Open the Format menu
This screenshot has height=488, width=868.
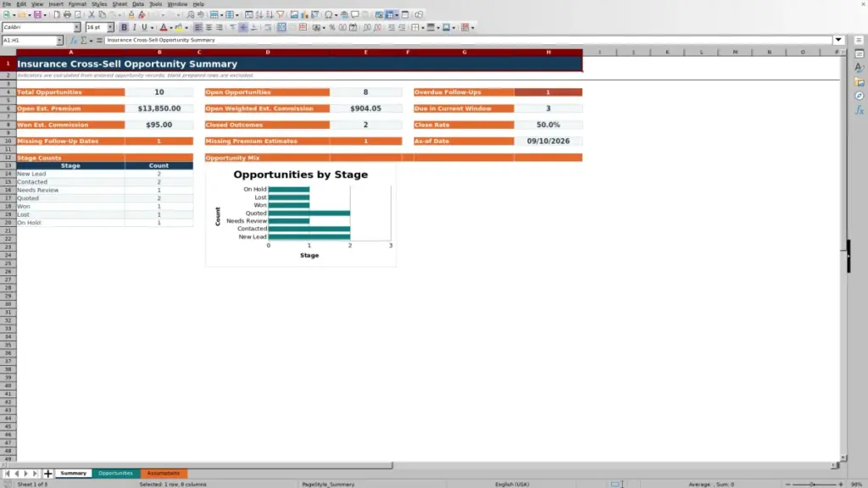pos(77,4)
